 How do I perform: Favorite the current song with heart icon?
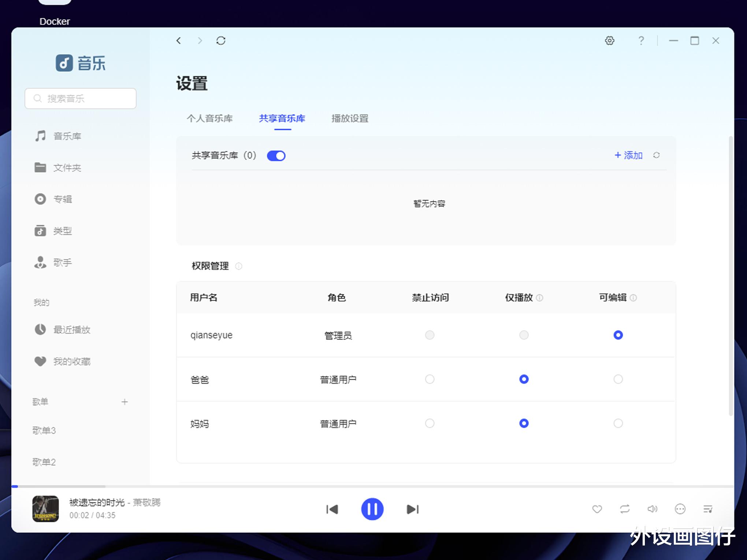(x=597, y=509)
